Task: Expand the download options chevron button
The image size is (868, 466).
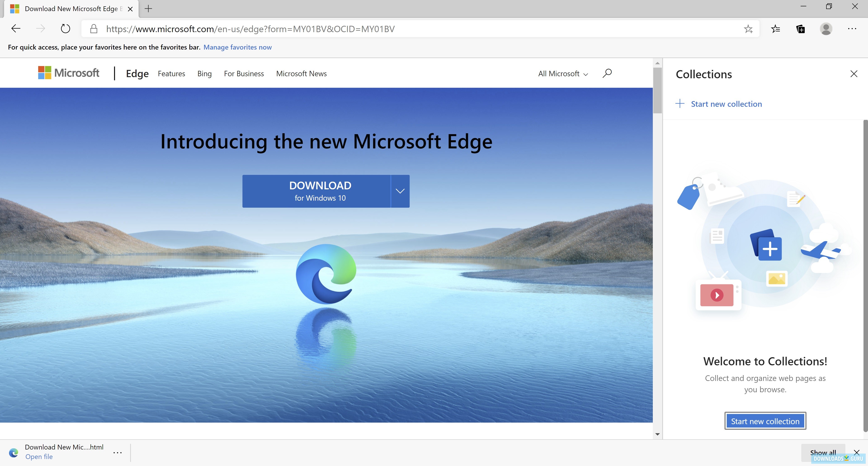Action: tap(400, 191)
